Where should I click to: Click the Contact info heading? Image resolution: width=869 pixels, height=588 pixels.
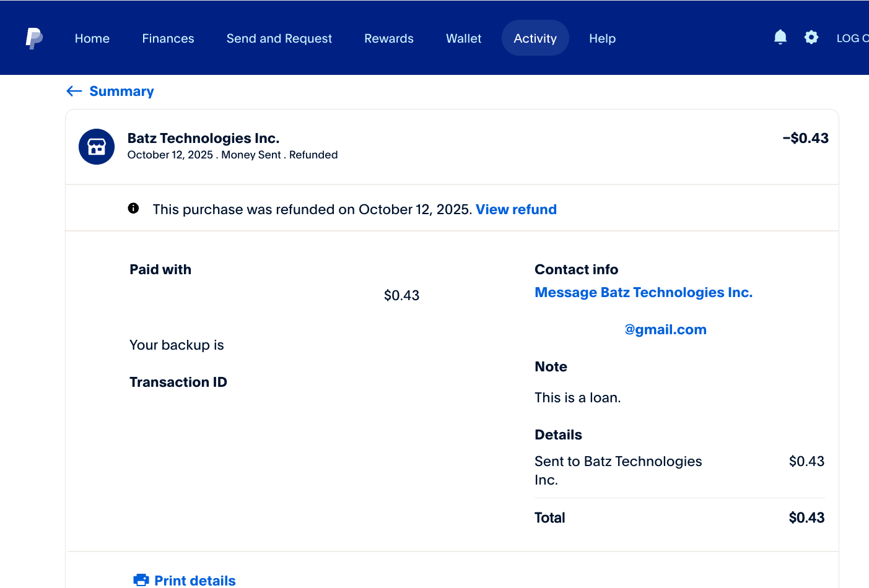[576, 269]
